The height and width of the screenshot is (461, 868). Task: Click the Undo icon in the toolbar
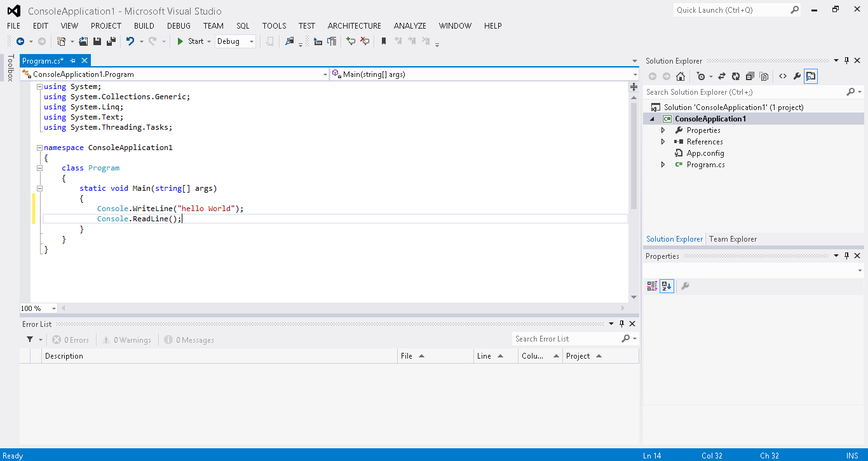[x=130, y=41]
